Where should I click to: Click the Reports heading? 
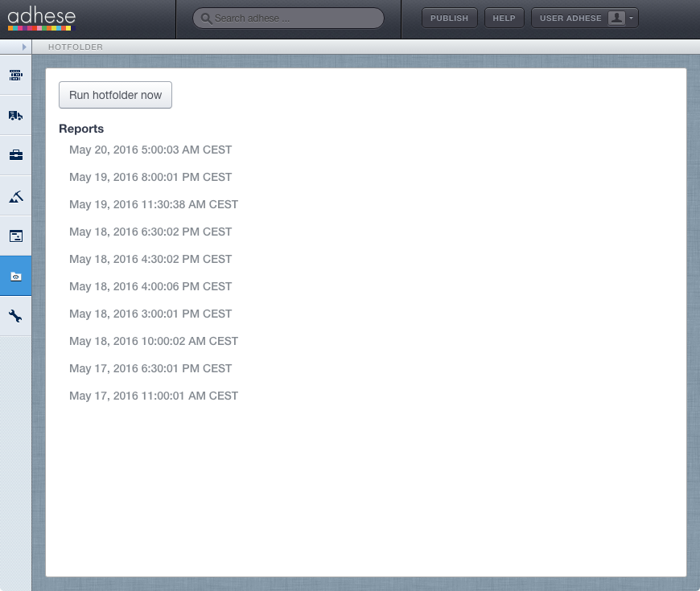[x=81, y=129]
